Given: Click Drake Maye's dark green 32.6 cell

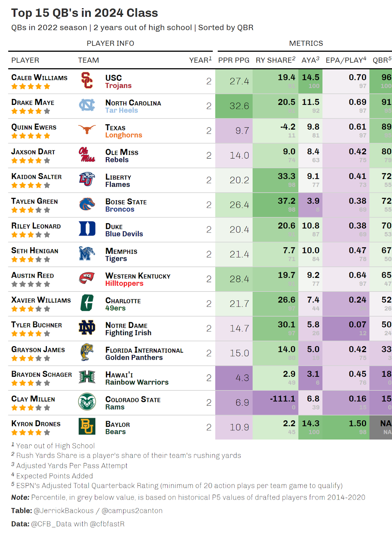Looking at the screenshot, I should tap(234, 106).
